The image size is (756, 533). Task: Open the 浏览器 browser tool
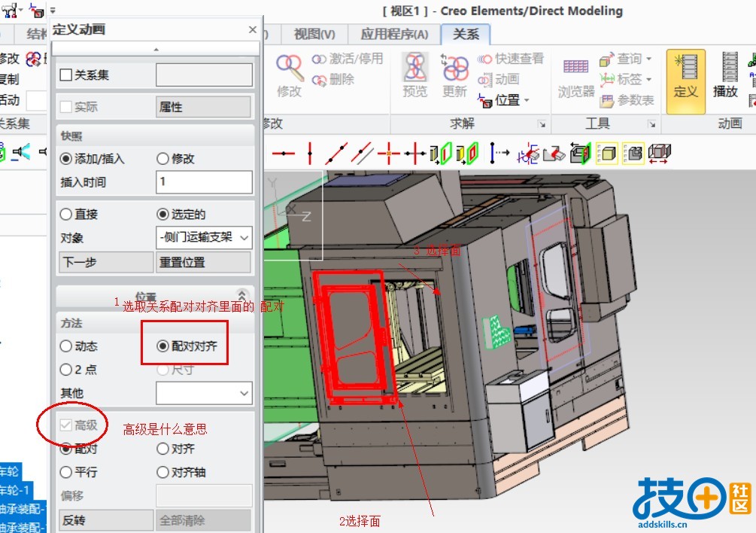point(575,78)
